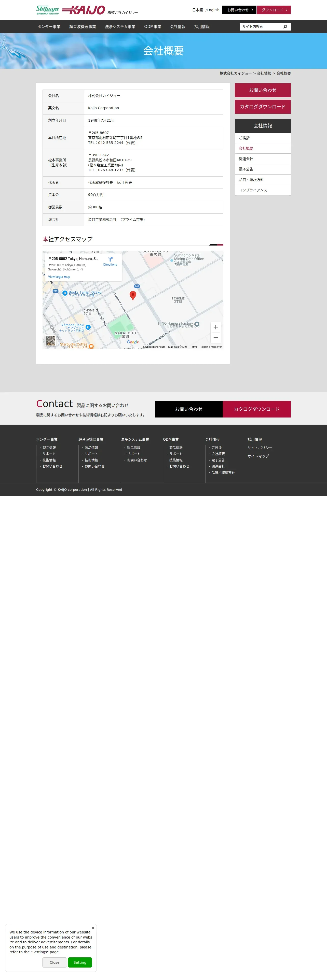Click header ダウンロード button
327x980 pixels.
click(x=274, y=10)
